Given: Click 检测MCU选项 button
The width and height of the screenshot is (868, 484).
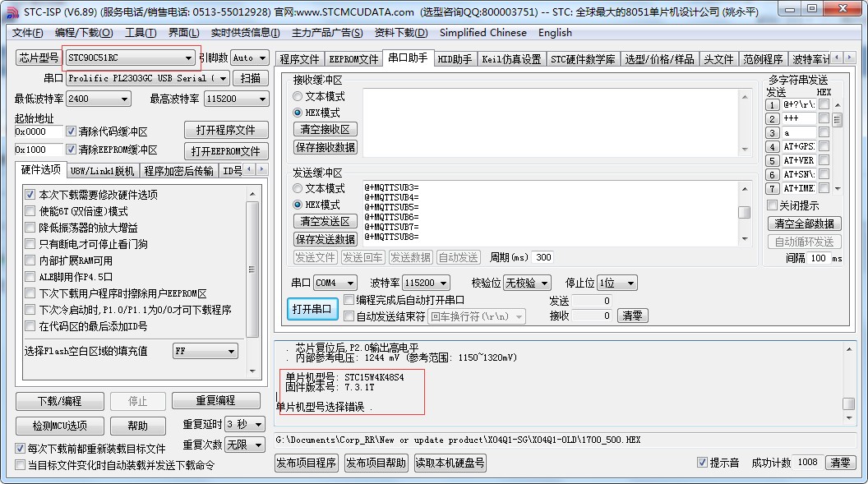Looking at the screenshot, I should click(x=60, y=426).
